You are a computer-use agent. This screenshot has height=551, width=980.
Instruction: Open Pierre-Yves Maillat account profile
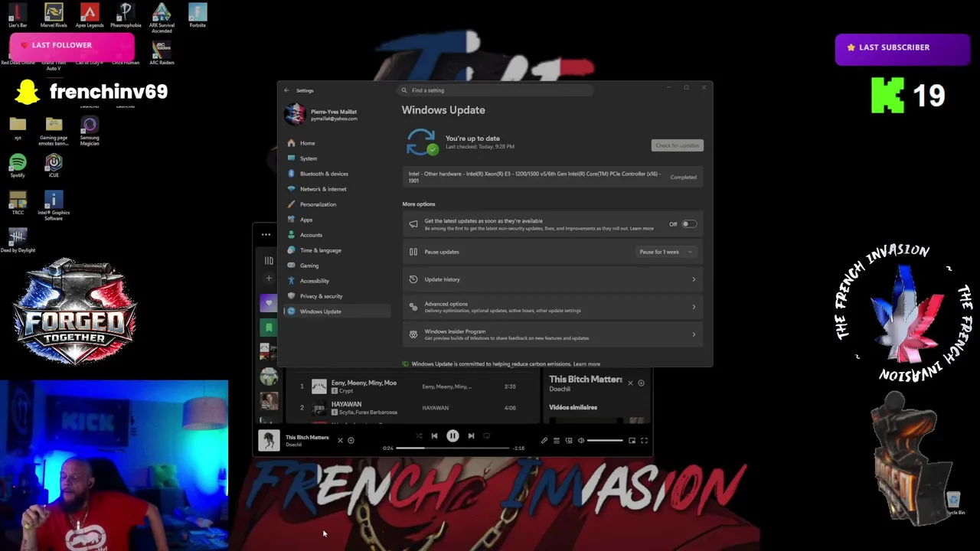tap(322, 115)
